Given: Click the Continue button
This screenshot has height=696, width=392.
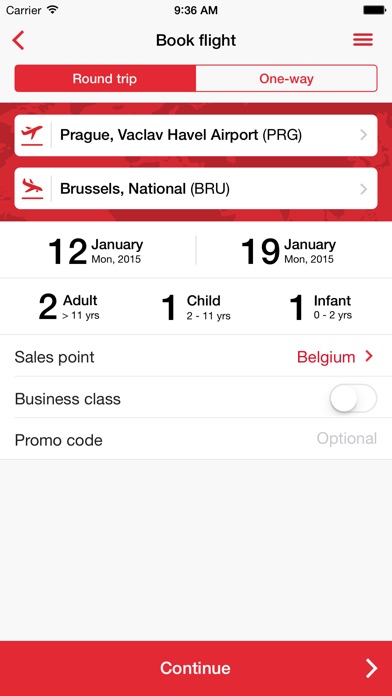Looking at the screenshot, I should tap(196, 668).
